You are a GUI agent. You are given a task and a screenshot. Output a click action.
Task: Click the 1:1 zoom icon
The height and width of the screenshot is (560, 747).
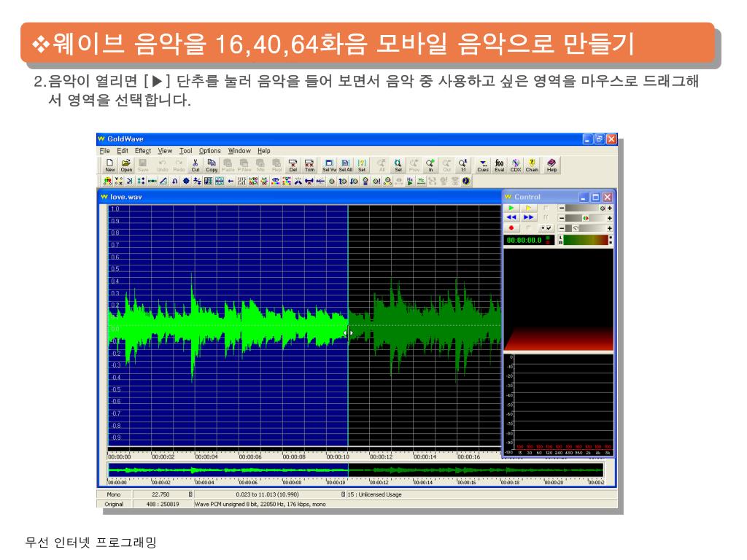463,166
